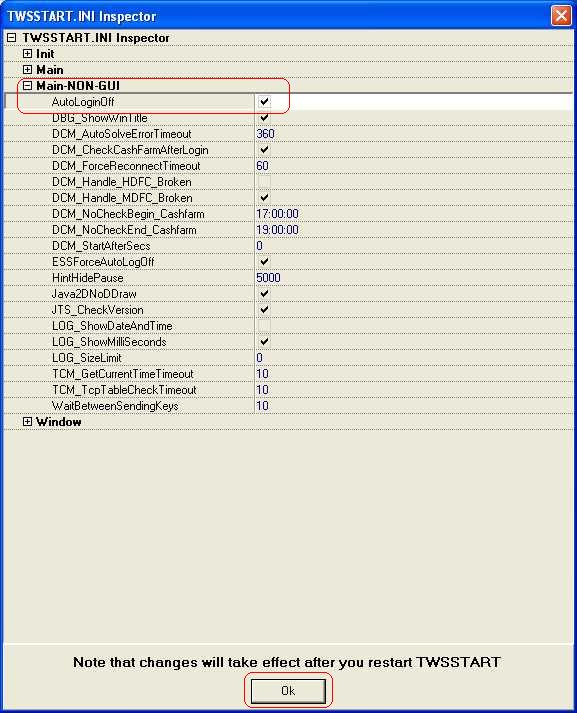This screenshot has height=713, width=577.
Task: Expand the Main section
Action: [27, 70]
